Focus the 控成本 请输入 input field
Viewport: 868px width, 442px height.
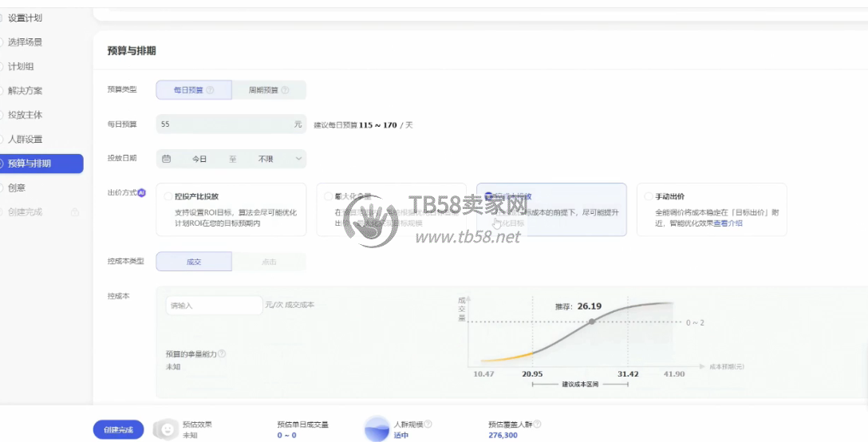pos(215,306)
